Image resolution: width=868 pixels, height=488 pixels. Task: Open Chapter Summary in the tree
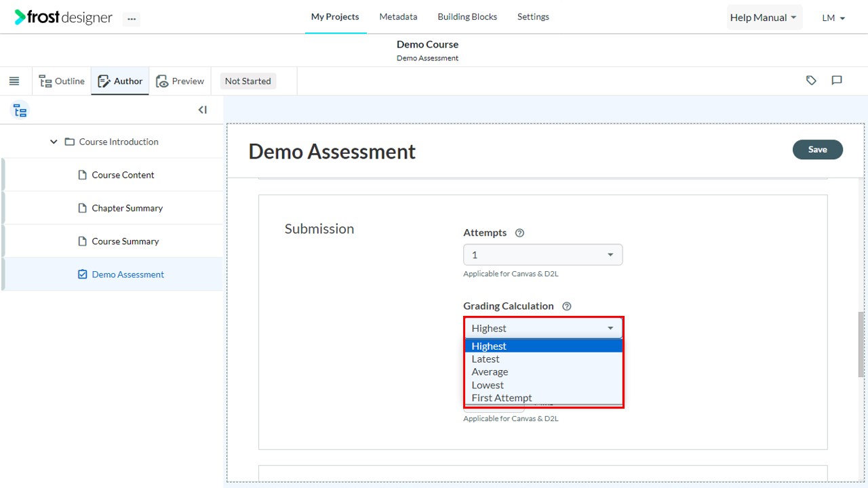(x=127, y=208)
